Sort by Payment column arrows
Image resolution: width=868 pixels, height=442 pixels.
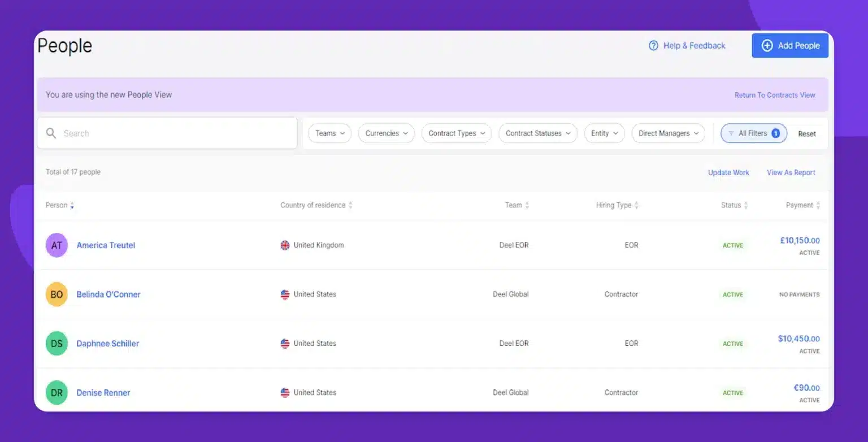(818, 206)
